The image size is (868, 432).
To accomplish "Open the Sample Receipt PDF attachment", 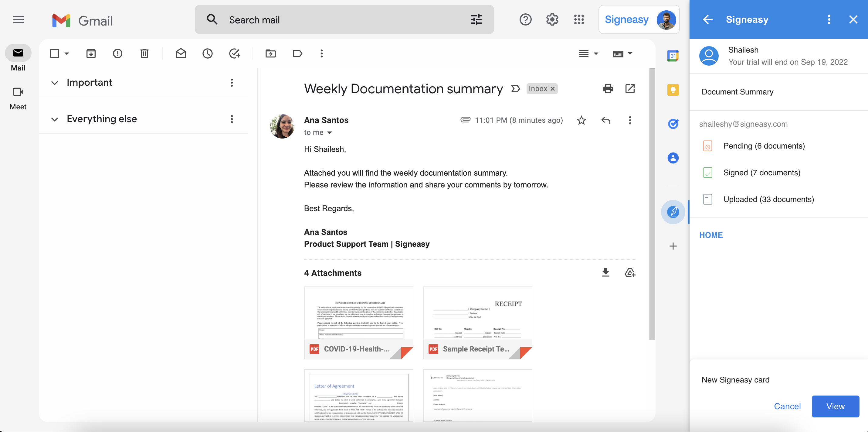I will click(477, 323).
